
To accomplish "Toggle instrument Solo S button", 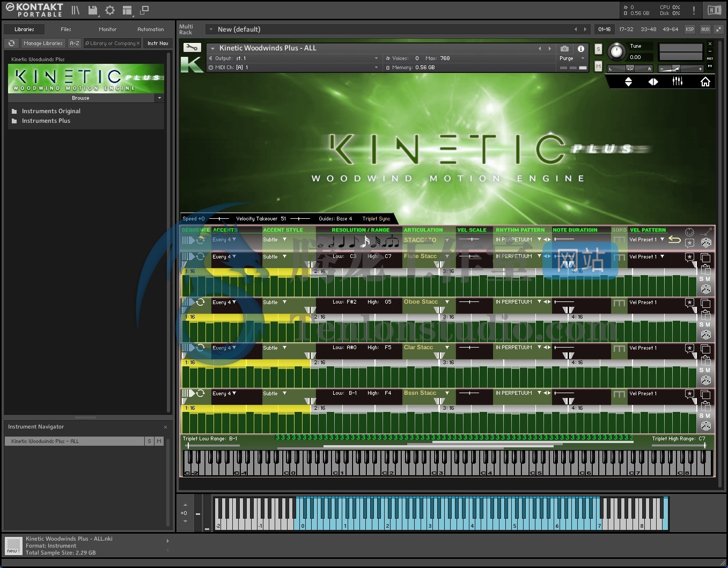I will point(599,49).
